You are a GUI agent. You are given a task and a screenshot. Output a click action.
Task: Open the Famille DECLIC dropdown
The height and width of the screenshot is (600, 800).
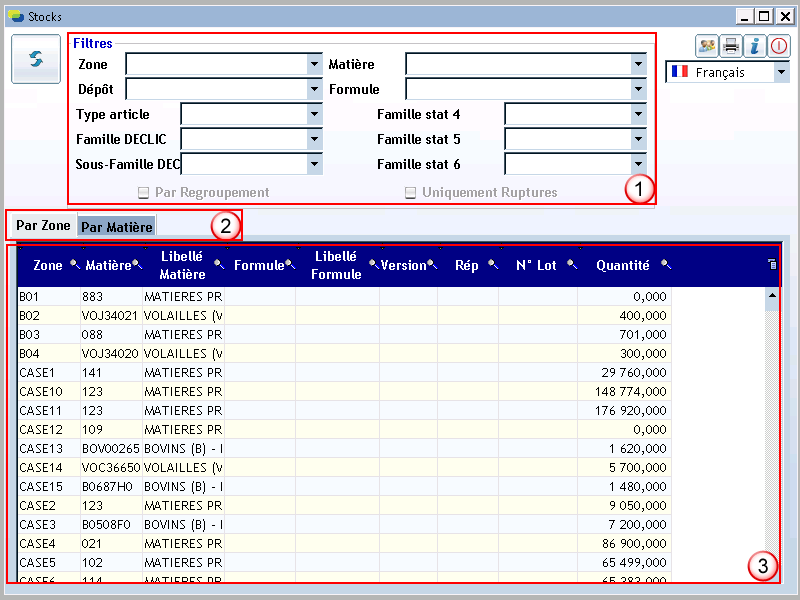click(314, 139)
